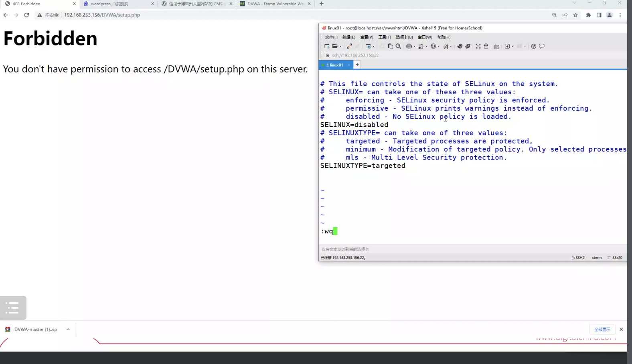The image size is (632, 364).
Task: Switch to the WordPress CMS browser tab
Action: [x=196, y=4]
